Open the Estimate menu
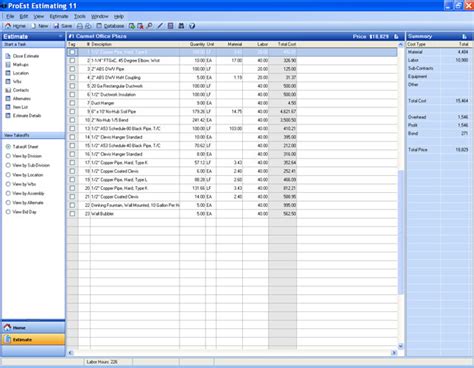474x368 pixels. 59,16
